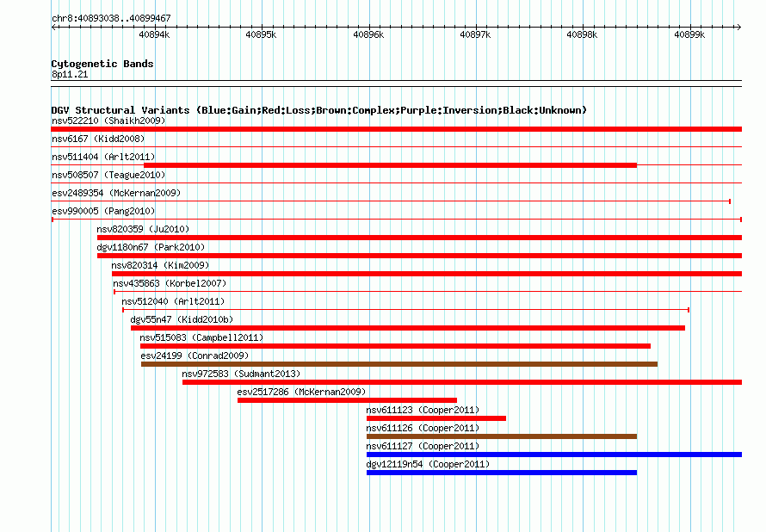Click the 40898k ruler label

pyautogui.click(x=582, y=34)
